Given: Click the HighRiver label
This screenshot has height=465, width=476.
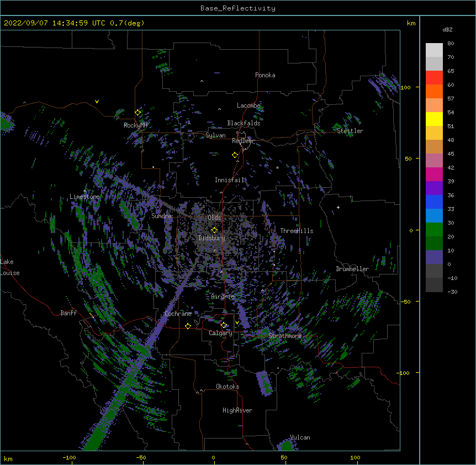Looking at the screenshot, I should [x=237, y=410].
